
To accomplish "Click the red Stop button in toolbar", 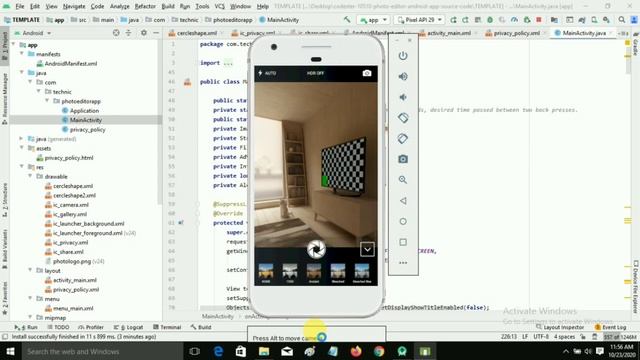I will pos(539,20).
